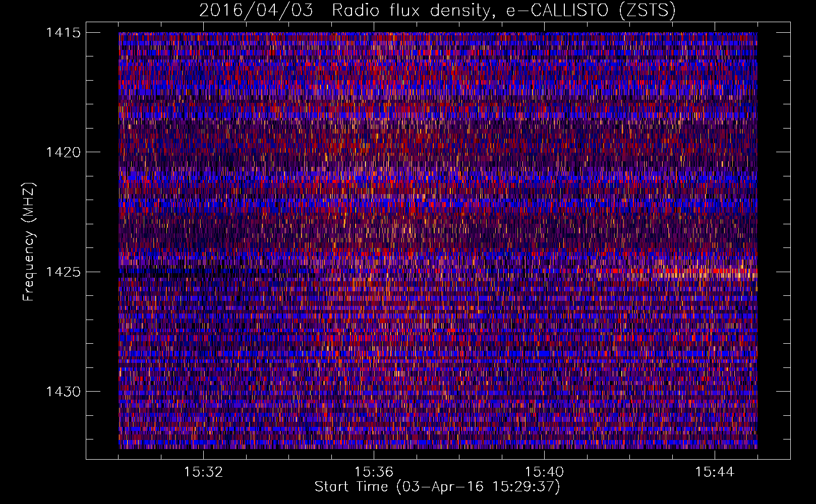Click the 15:32 time tick label

[203, 472]
